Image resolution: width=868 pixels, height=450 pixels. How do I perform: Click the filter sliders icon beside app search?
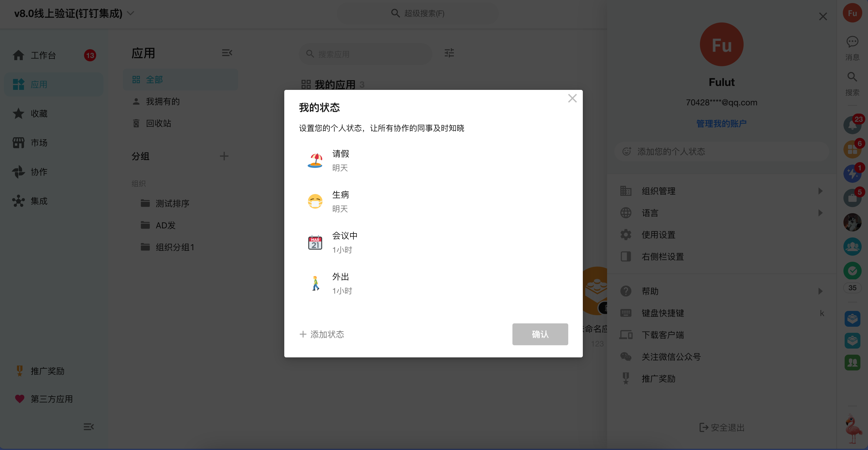pos(449,53)
